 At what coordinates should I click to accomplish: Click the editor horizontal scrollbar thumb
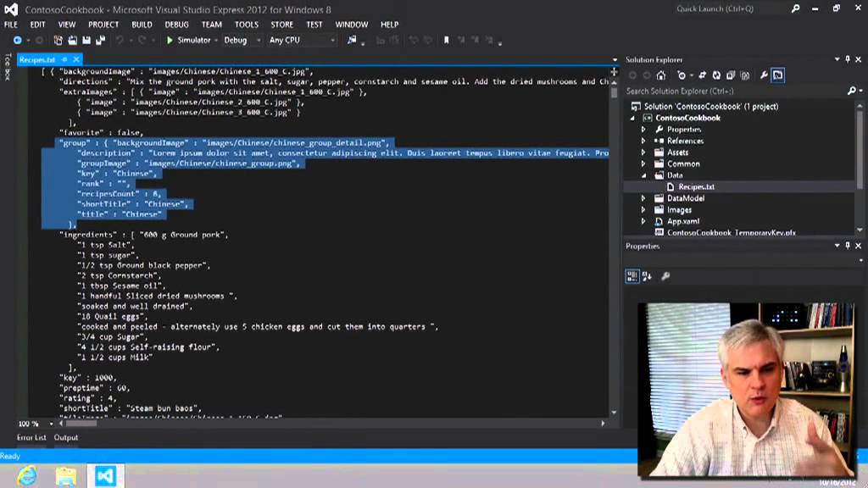pyautogui.click(x=81, y=424)
